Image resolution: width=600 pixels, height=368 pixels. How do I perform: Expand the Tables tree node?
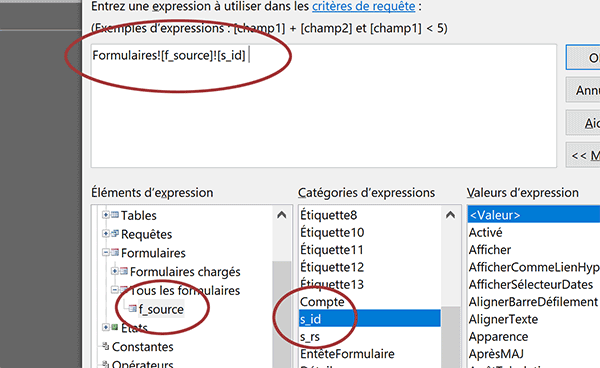[106, 215]
